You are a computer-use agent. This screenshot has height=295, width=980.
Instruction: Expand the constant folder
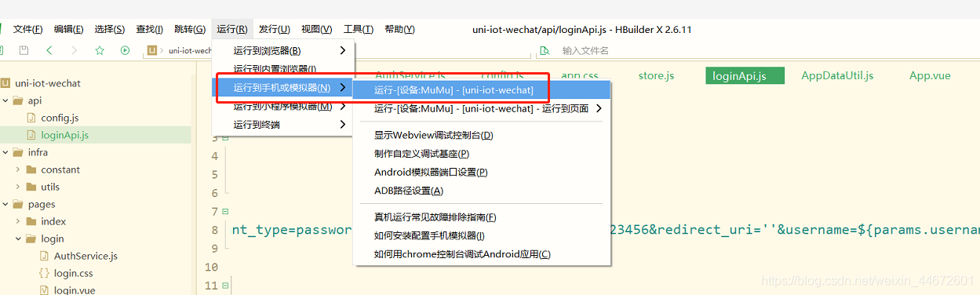coord(18,169)
